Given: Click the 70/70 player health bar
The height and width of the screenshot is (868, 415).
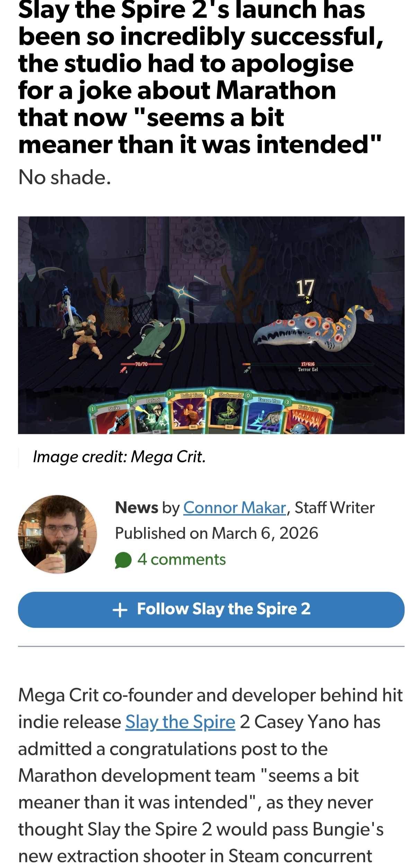Looking at the screenshot, I should pos(141,364).
